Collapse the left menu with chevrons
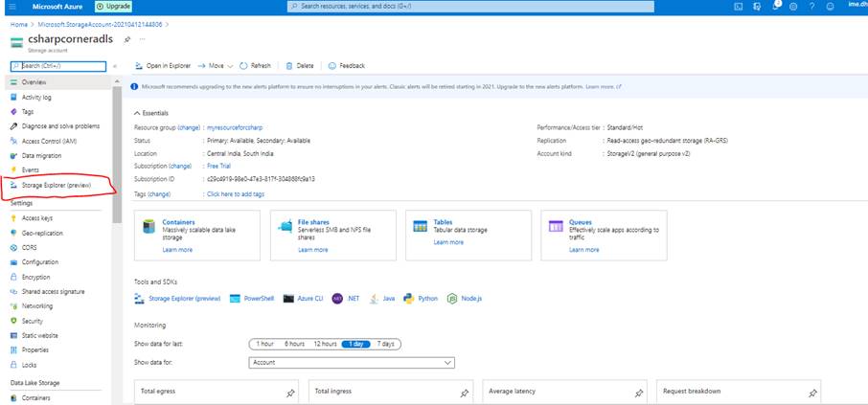 pyautogui.click(x=115, y=66)
